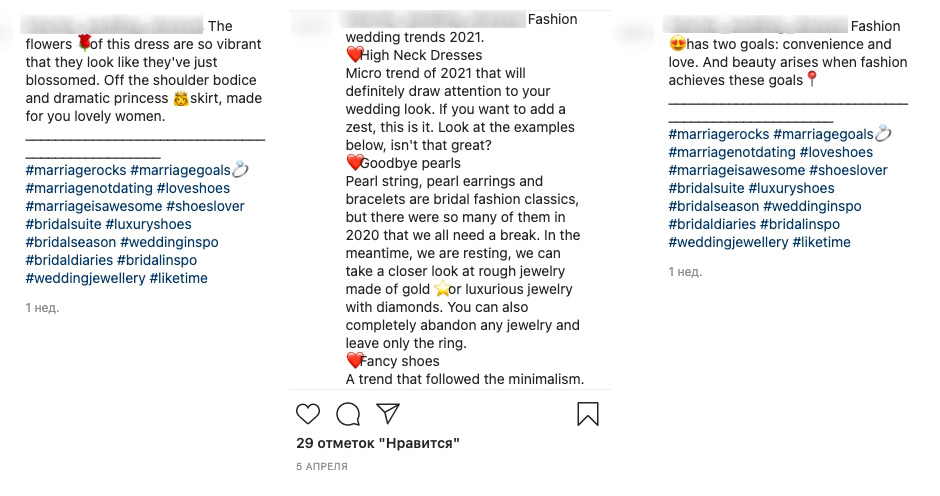Like the post with the heart icon
940x496 pixels.
click(308, 414)
